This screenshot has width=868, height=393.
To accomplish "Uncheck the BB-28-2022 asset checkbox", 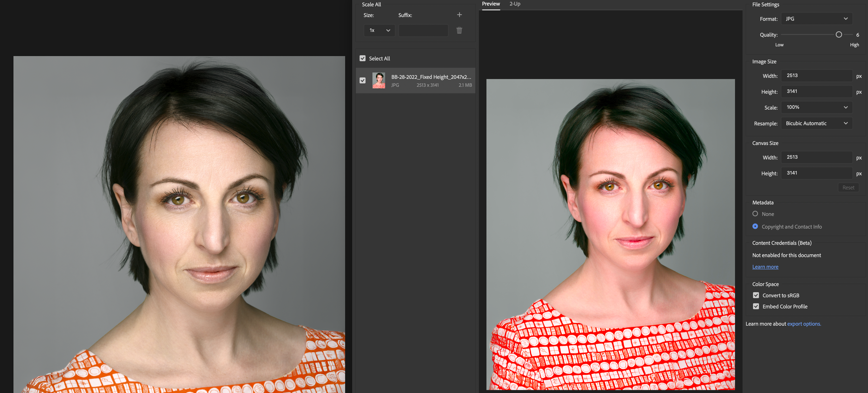I will point(363,81).
